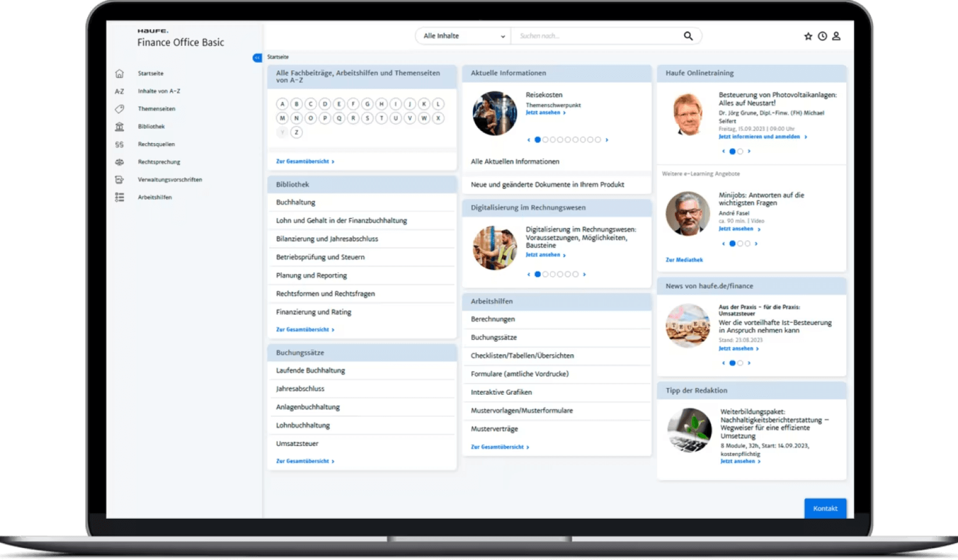Viewport: 958px width, 560px height.
Task: Click the search magnifier icon
Action: pyautogui.click(x=688, y=36)
